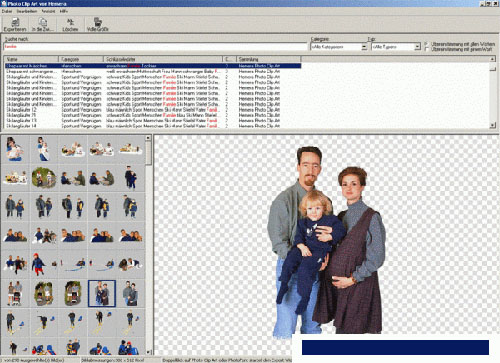Open the Datei menu
This screenshot has width=500, height=363.
tap(7, 11)
